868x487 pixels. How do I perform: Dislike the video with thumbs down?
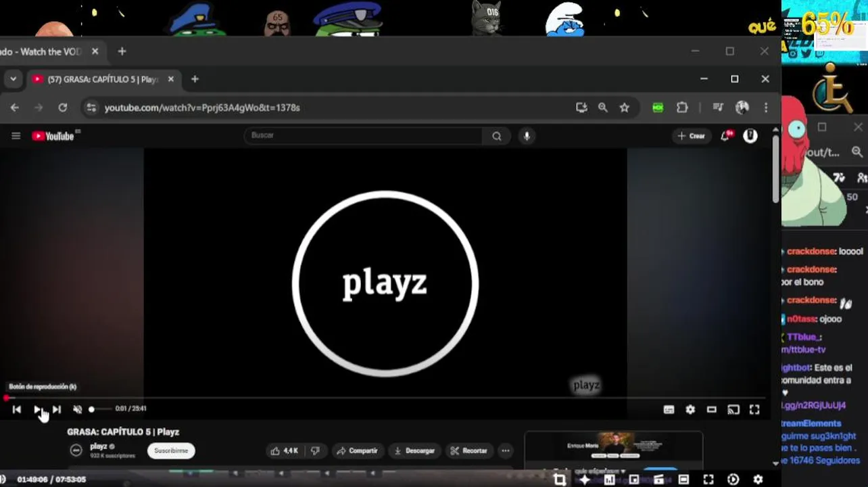[x=314, y=450]
